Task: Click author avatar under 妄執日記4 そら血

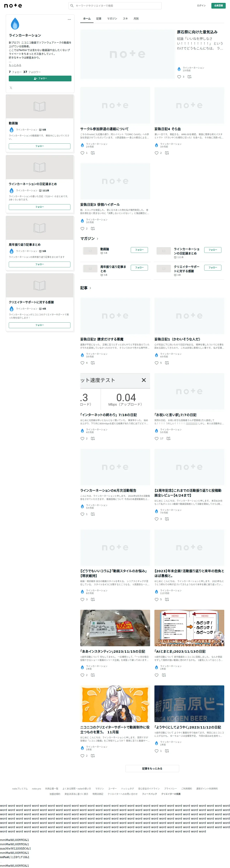Action: tap(156, 145)
